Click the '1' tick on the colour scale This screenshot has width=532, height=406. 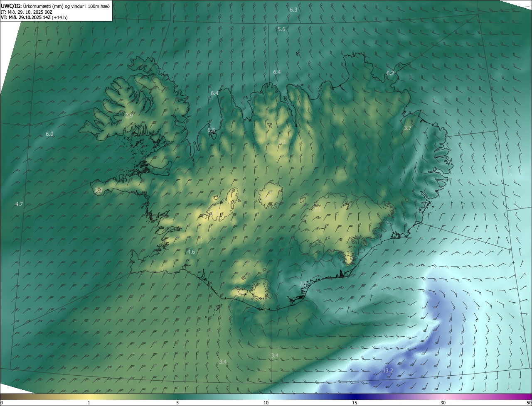(x=89, y=403)
